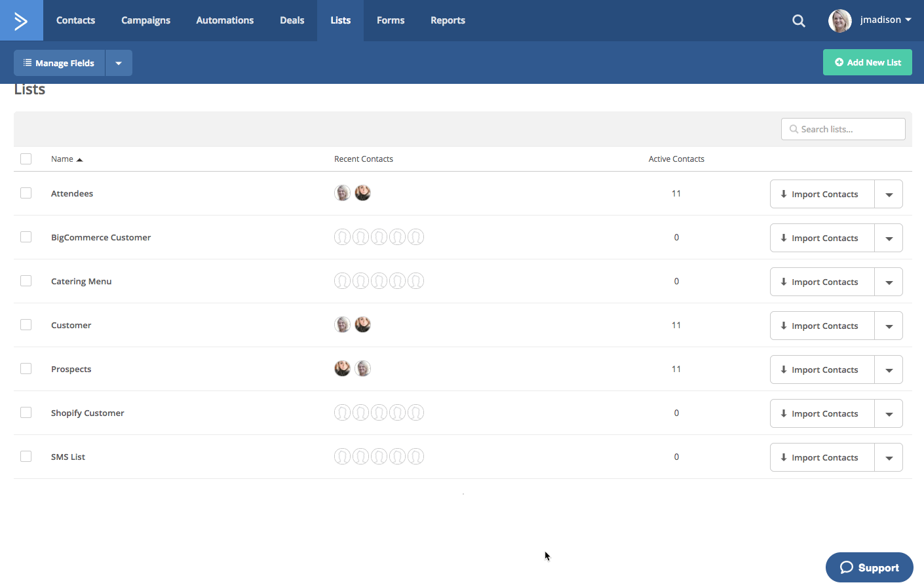This screenshot has width=924, height=587.
Task: Open the Contacts navigation tab
Action: pos(75,20)
